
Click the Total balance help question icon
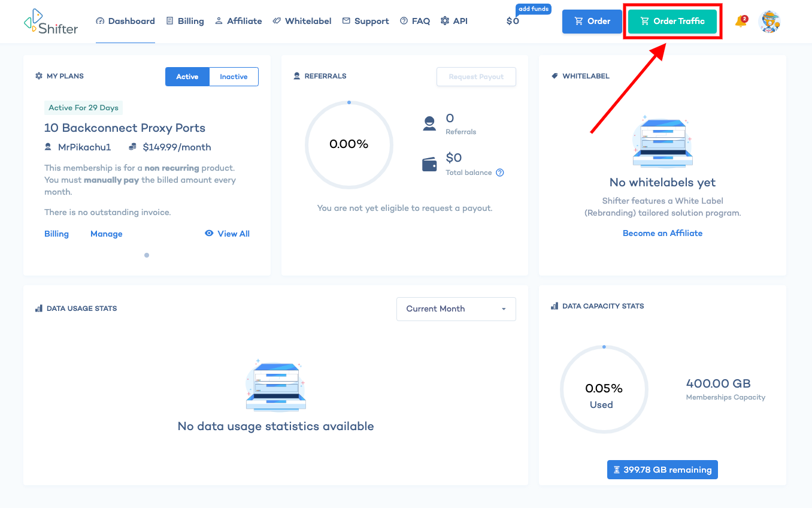[500, 173]
